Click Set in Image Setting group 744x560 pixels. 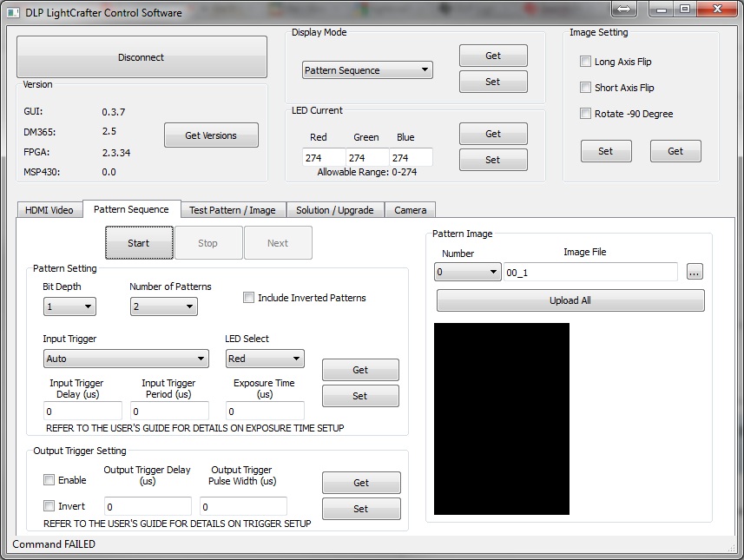coord(606,151)
